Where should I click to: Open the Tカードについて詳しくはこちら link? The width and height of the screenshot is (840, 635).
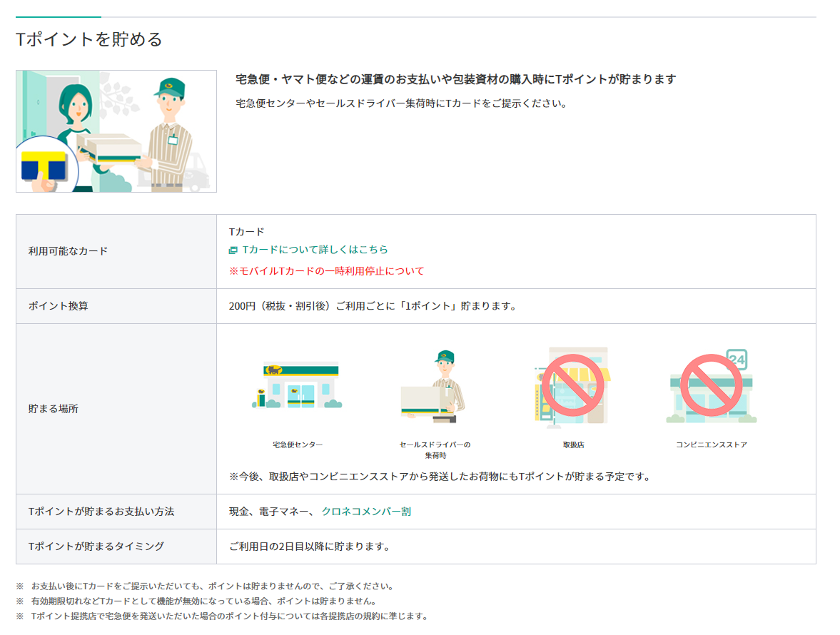(x=315, y=250)
